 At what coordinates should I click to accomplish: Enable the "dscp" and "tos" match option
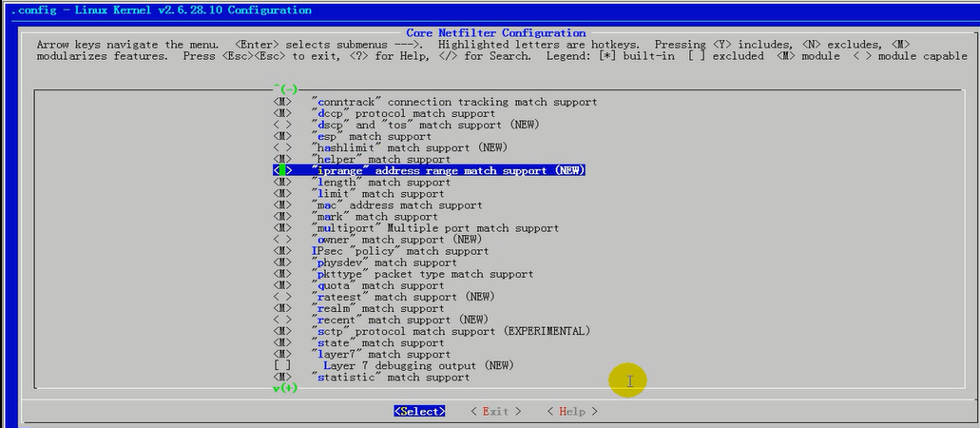[x=282, y=125]
